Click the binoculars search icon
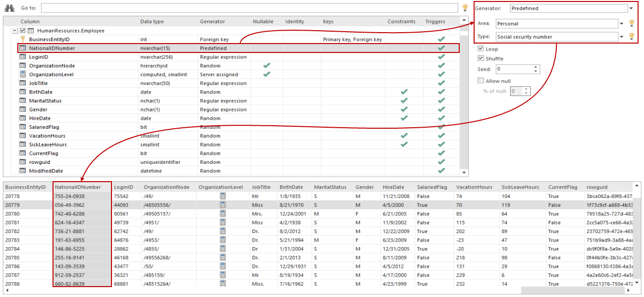 10,8
